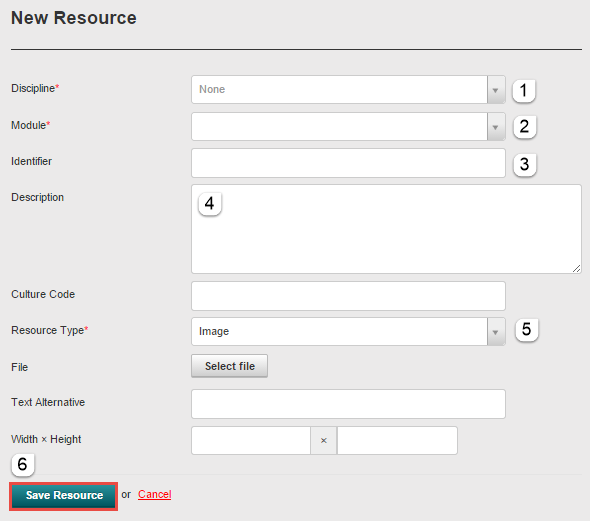590x521 pixels.
Task: Click into the Description text area
Action: coord(386,229)
